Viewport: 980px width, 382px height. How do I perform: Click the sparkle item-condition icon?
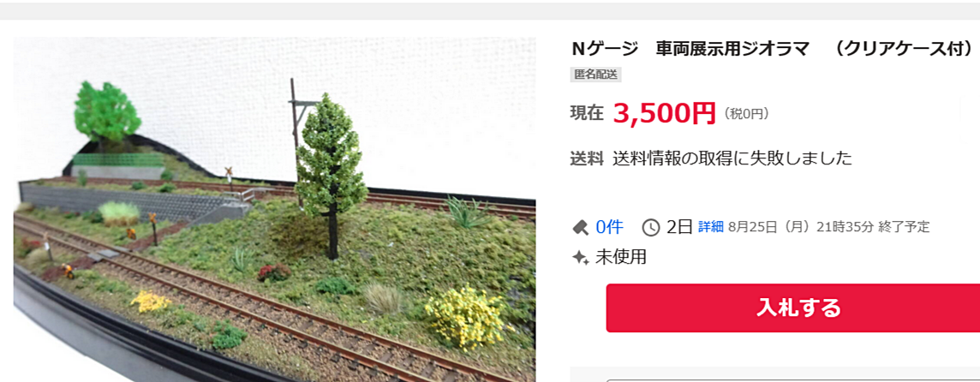pyautogui.click(x=581, y=257)
